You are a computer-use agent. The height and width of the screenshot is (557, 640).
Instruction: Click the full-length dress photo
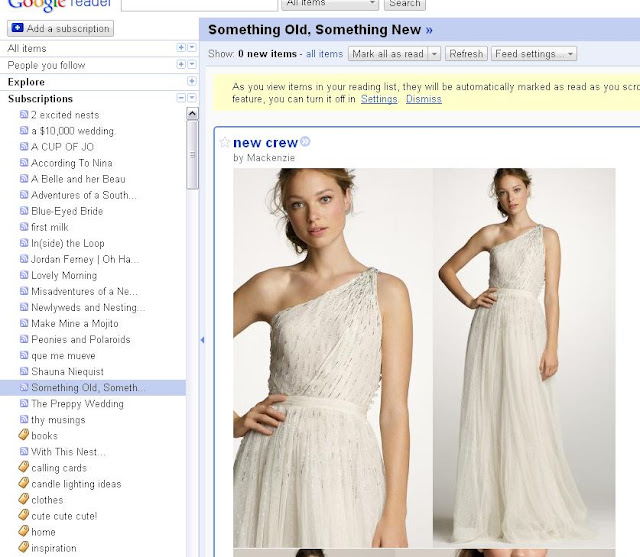(x=524, y=358)
